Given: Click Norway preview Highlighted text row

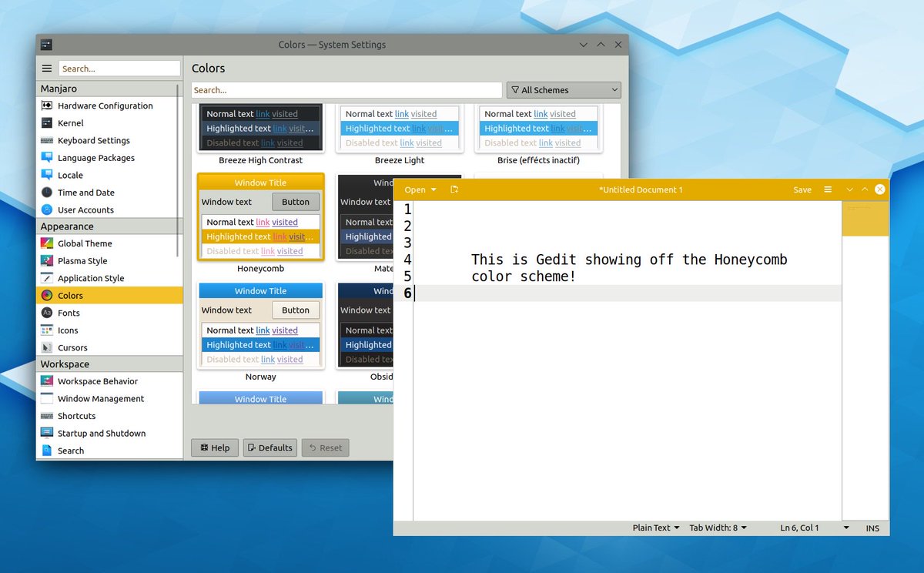Looking at the screenshot, I should coord(261,345).
